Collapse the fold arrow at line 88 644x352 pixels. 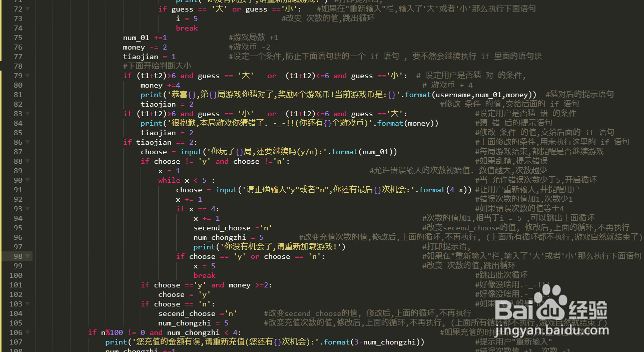point(28,162)
